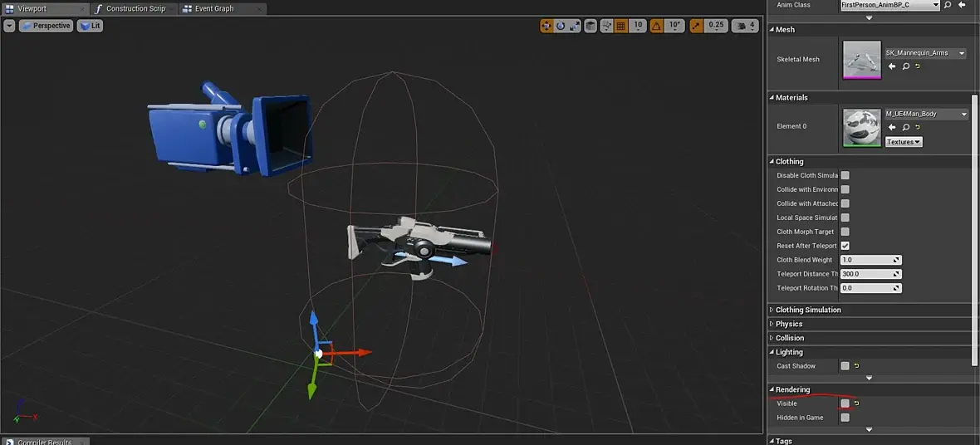
Task: Toggle the Hidden in Game checkbox
Action: click(845, 418)
